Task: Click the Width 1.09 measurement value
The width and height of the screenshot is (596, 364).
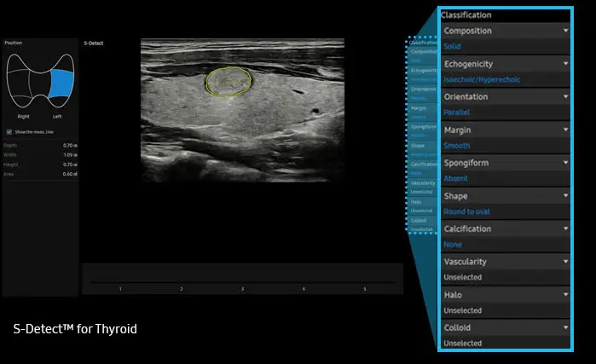Action: (x=70, y=154)
